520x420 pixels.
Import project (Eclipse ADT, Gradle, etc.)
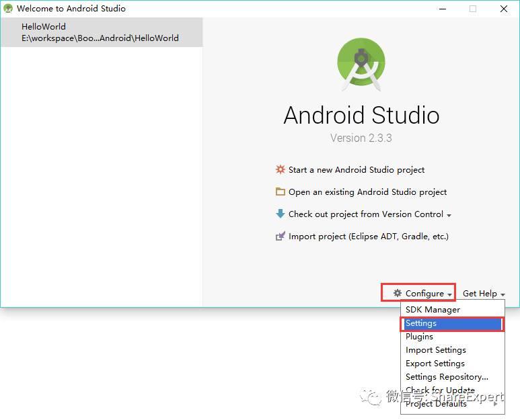(369, 237)
